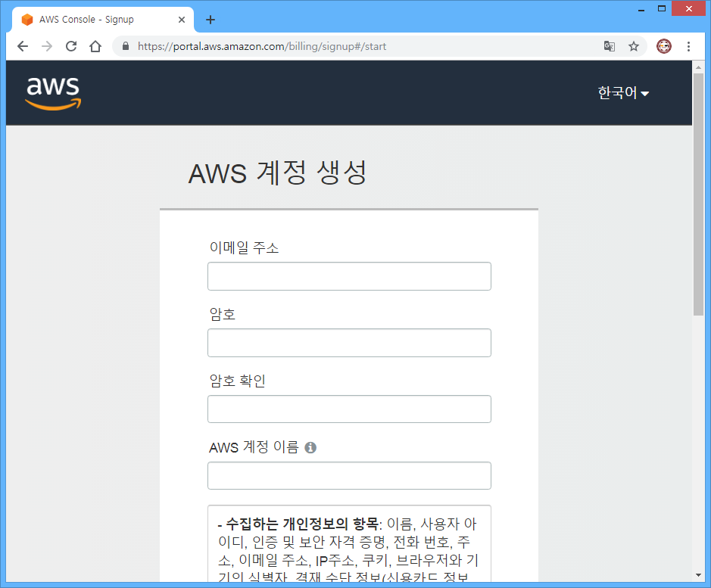Click the info icon beside AWS 계정 이름
The height and width of the screenshot is (588, 711).
tap(310, 447)
